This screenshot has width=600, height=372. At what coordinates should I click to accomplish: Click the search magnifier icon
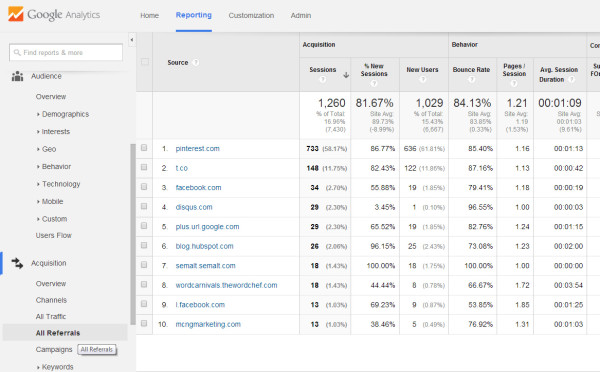coord(17,52)
